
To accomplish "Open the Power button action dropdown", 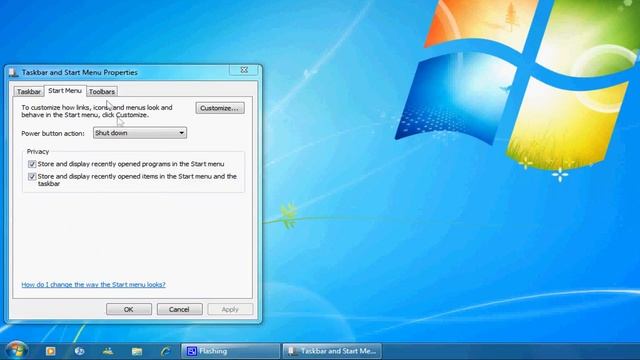I will (x=140, y=133).
